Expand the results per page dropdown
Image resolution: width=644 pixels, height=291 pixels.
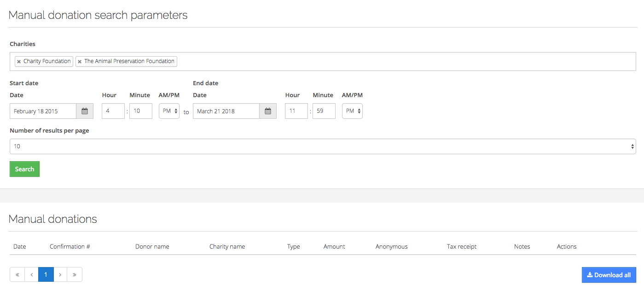coord(322,146)
